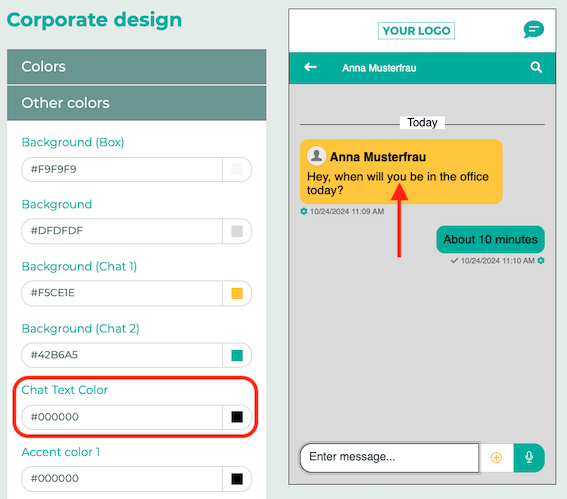Click gear icon beside 11:10 AM timestamp

(x=541, y=260)
